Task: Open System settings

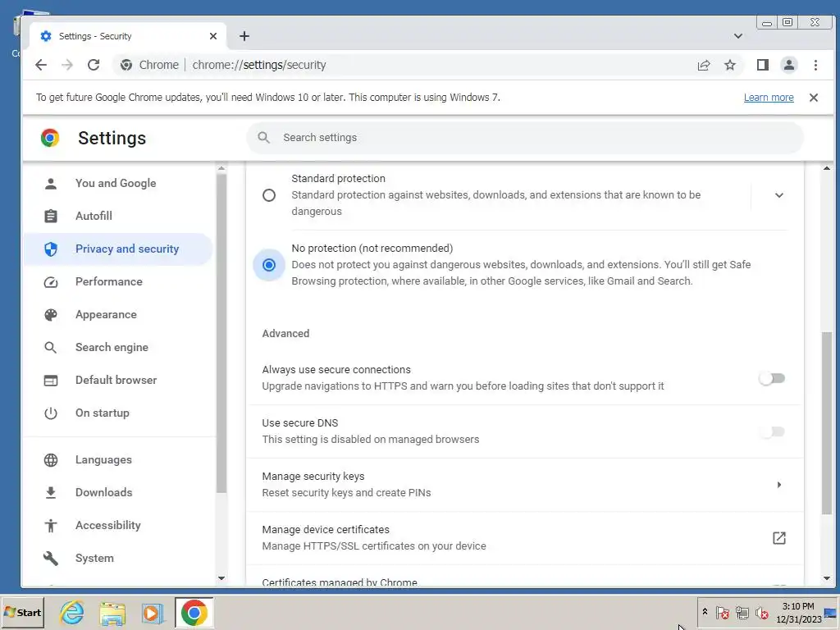Action: click(x=118, y=558)
